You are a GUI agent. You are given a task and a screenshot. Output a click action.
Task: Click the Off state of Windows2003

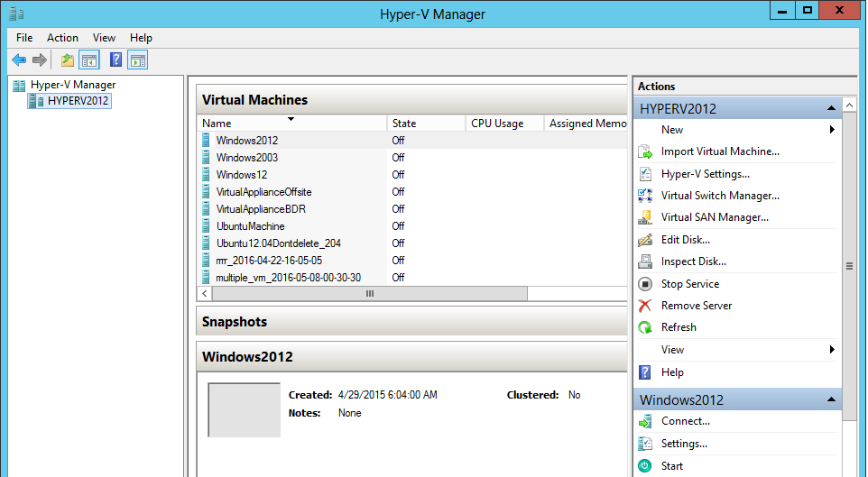[398, 157]
